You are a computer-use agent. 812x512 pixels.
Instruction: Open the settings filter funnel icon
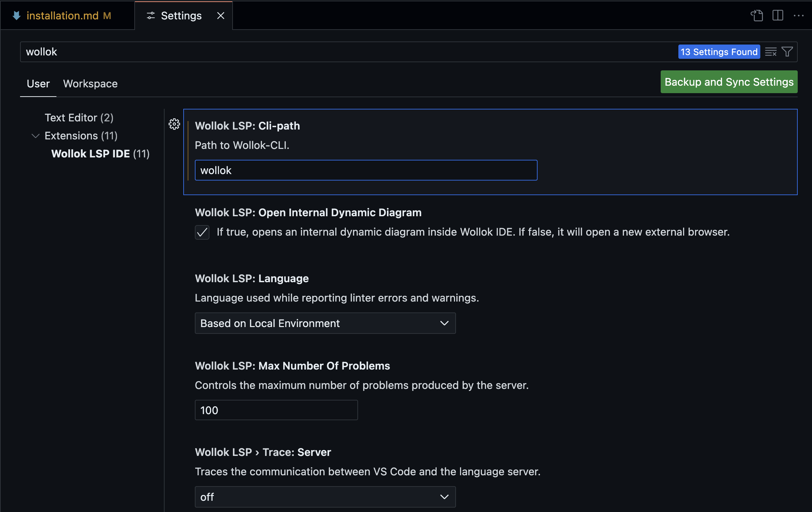tap(787, 52)
